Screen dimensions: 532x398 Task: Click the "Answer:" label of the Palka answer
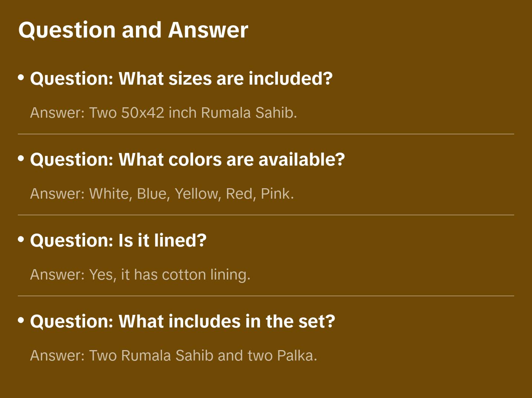tap(57, 356)
